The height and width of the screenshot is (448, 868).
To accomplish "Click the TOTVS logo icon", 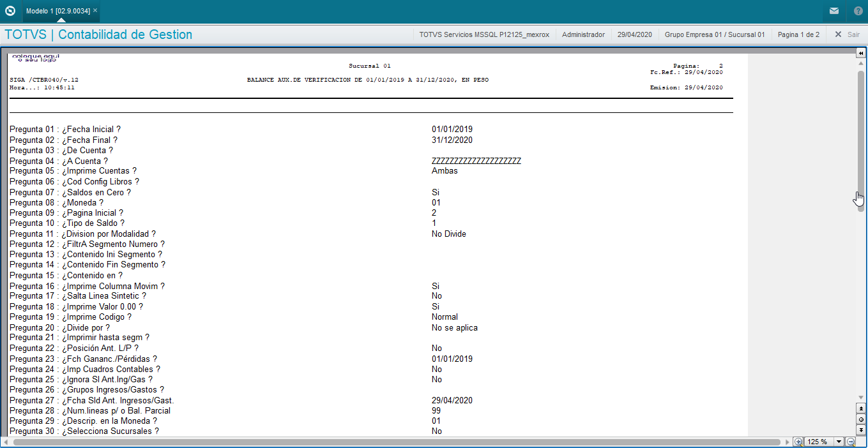I will click(x=10, y=11).
